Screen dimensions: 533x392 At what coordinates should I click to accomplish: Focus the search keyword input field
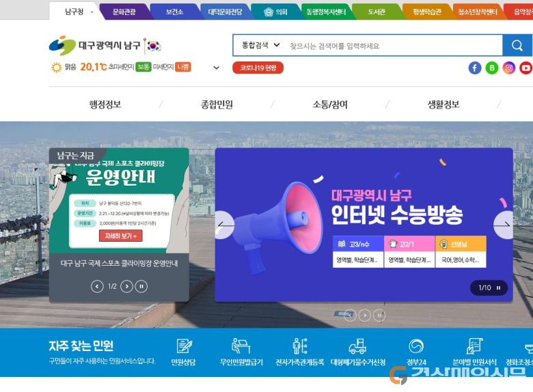(394, 46)
